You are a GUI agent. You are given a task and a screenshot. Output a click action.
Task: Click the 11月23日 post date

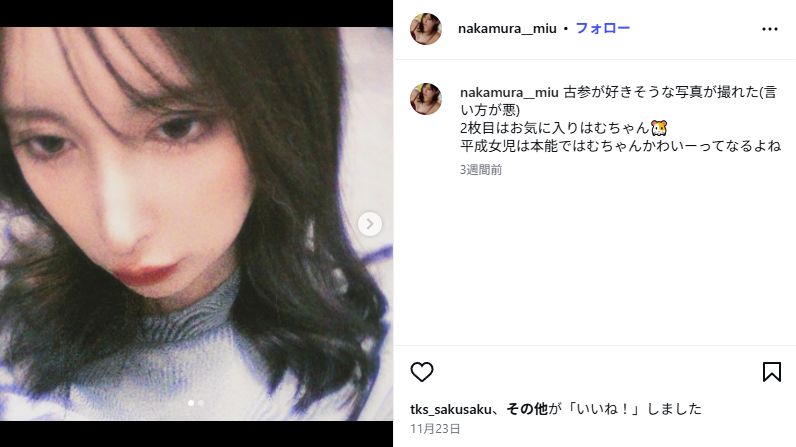435,429
